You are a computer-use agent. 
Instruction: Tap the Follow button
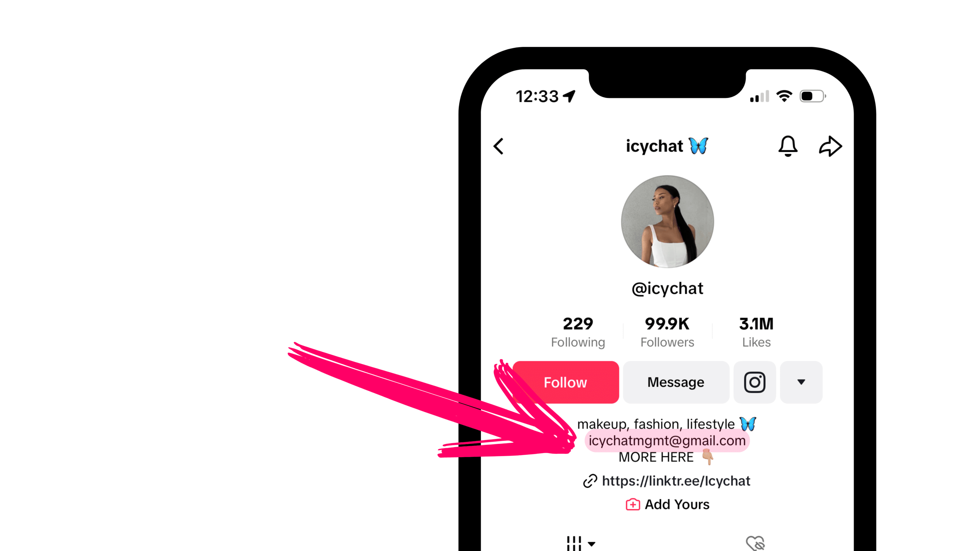tap(566, 382)
